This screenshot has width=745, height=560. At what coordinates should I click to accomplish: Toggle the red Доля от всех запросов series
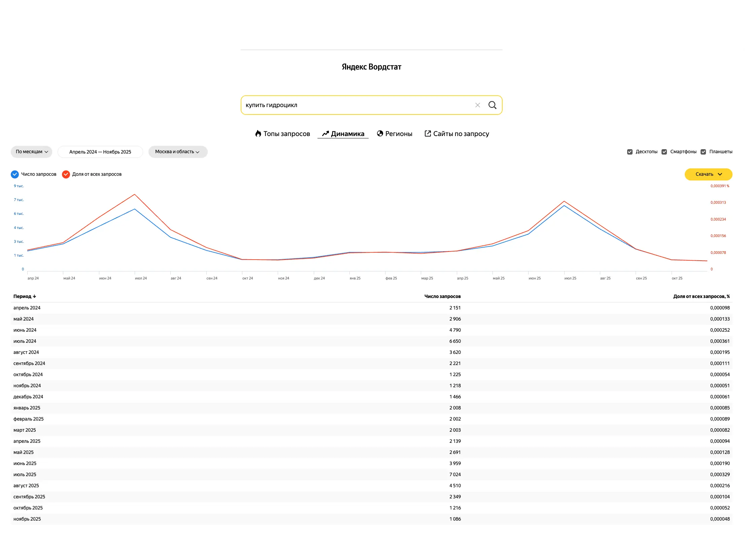pyautogui.click(x=66, y=174)
